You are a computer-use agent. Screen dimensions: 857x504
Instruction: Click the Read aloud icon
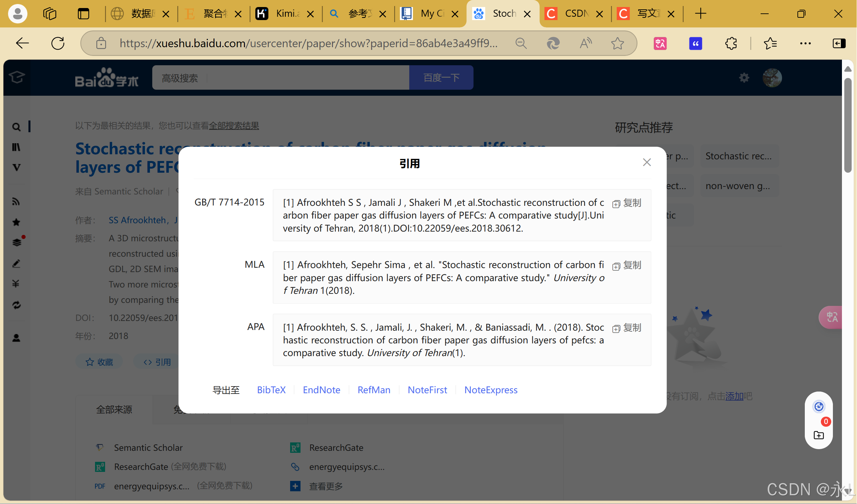click(x=585, y=43)
